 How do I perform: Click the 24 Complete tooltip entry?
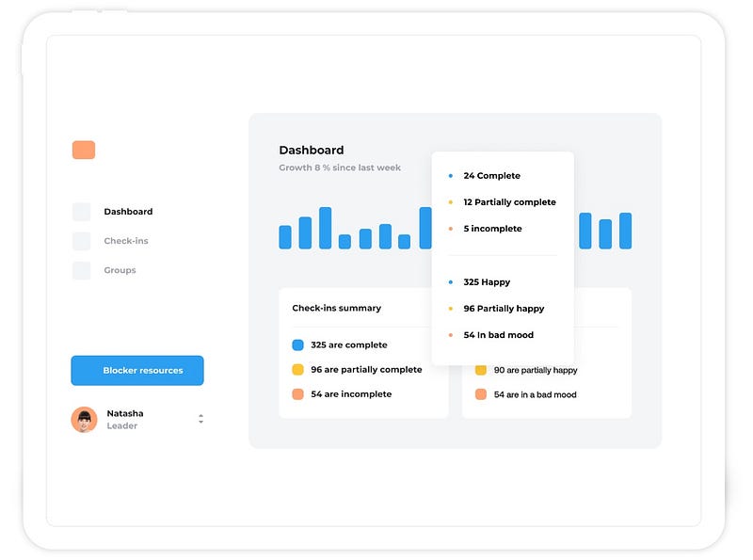click(x=491, y=176)
